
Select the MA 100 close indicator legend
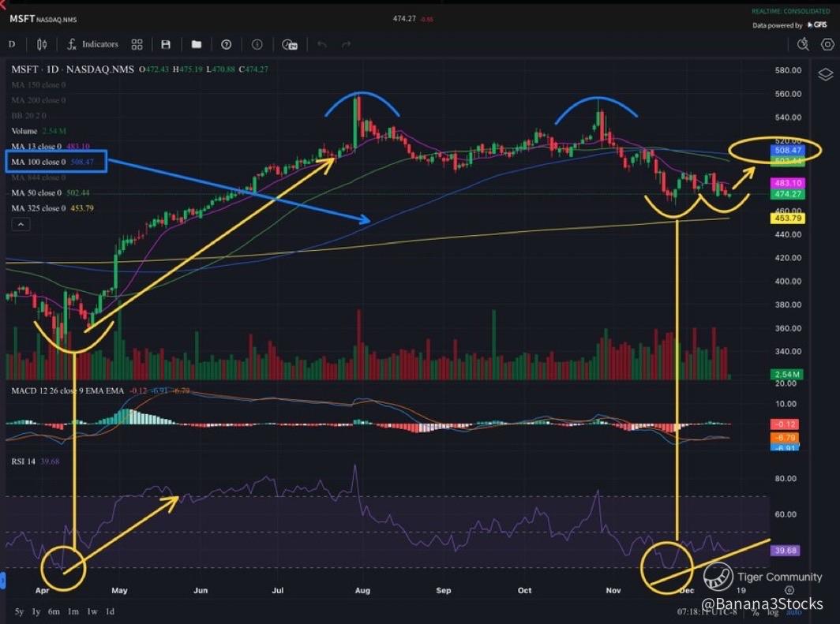pos(52,162)
